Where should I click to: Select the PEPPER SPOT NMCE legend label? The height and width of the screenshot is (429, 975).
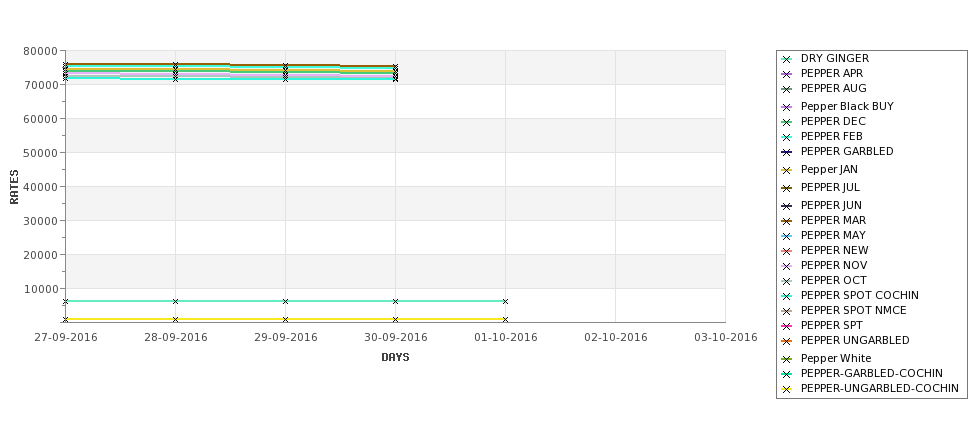pyautogui.click(x=853, y=310)
